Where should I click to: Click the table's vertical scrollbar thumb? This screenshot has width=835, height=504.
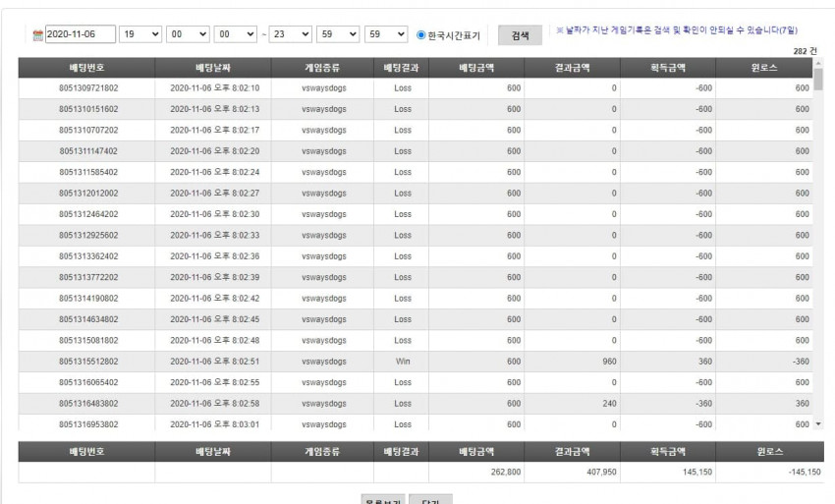click(818, 80)
